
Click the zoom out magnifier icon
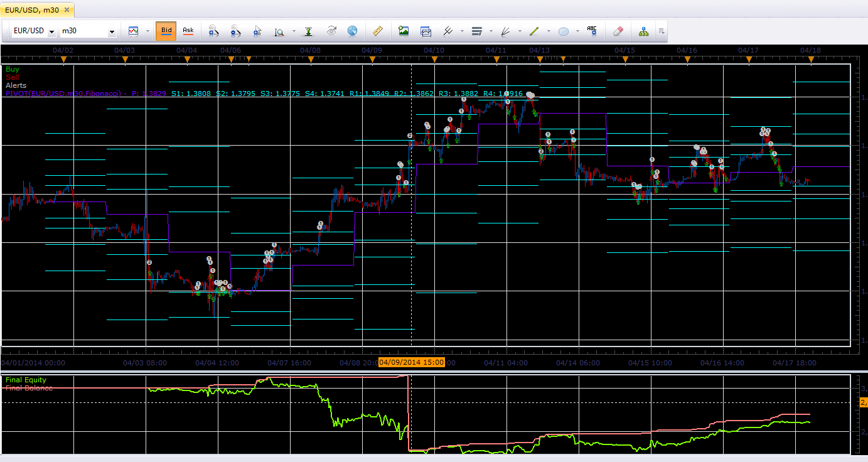(x=235, y=31)
